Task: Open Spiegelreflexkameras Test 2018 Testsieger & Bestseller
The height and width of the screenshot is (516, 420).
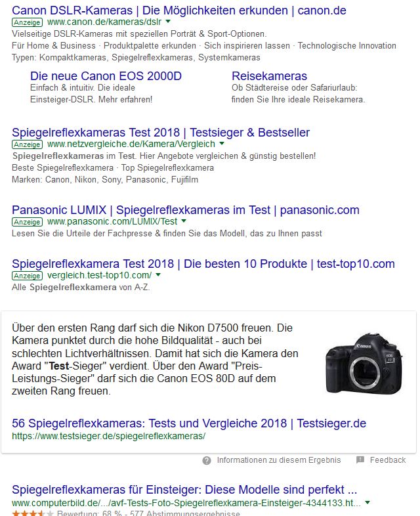Action: click(x=161, y=133)
